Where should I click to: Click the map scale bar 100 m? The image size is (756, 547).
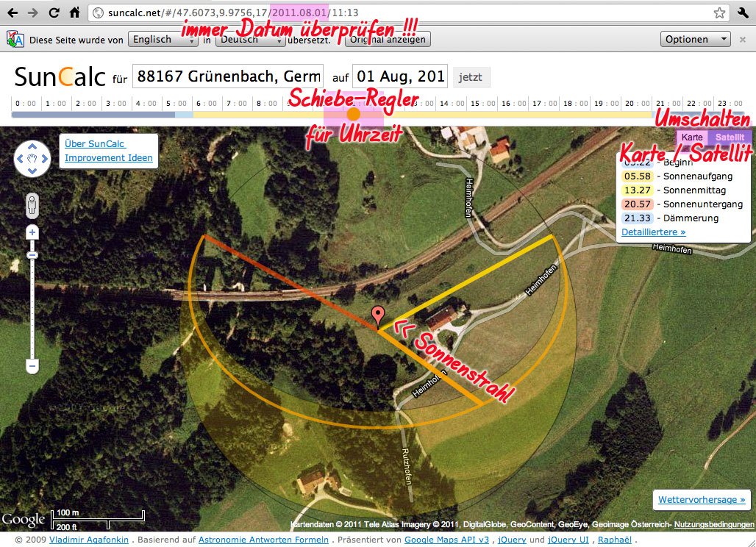point(98,515)
